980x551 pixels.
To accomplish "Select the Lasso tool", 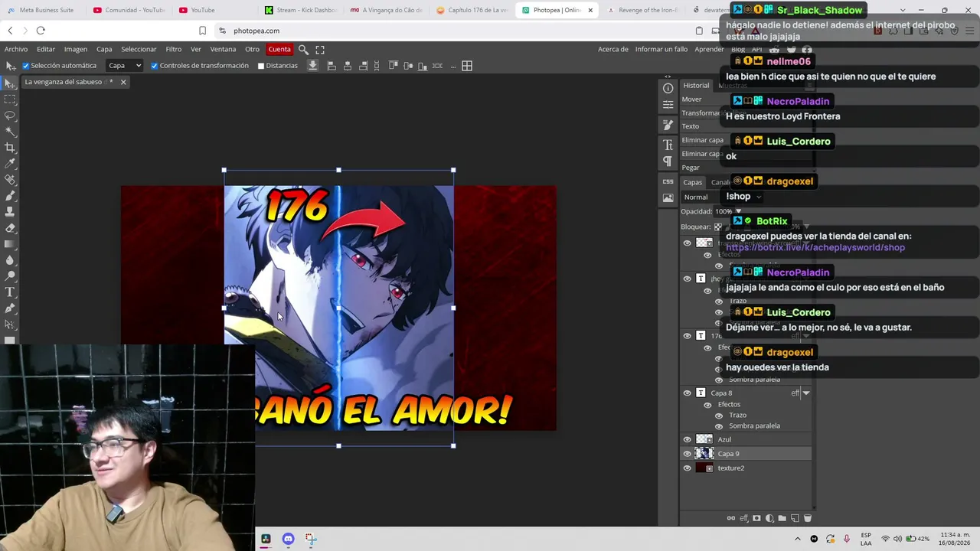I will pyautogui.click(x=10, y=116).
